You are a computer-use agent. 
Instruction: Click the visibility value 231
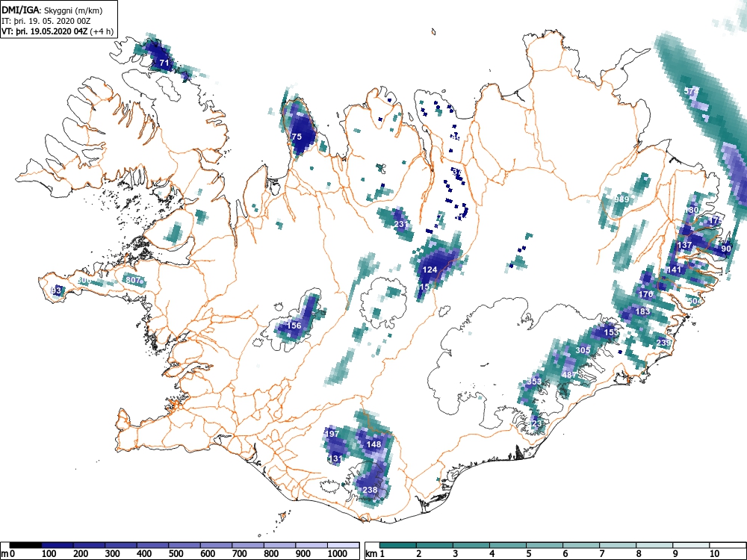click(402, 224)
